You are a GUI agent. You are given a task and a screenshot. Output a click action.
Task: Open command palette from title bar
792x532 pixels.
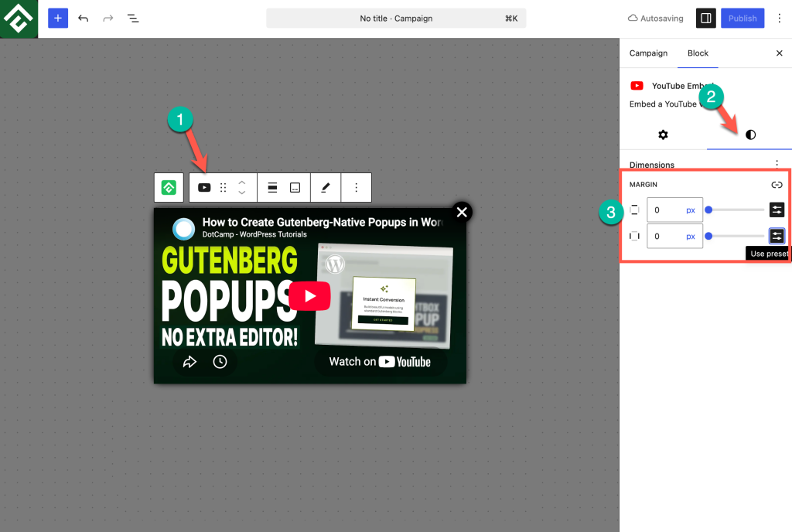coord(396,18)
